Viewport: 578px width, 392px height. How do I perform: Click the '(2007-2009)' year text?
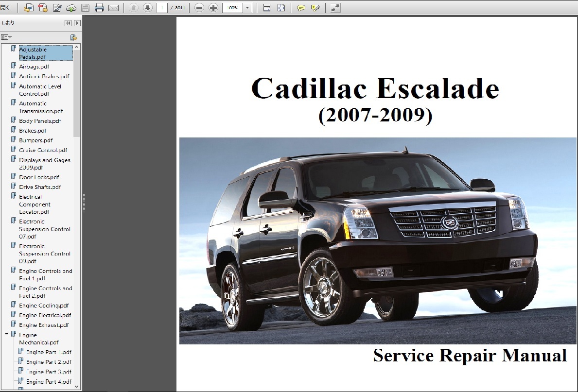[x=375, y=116]
